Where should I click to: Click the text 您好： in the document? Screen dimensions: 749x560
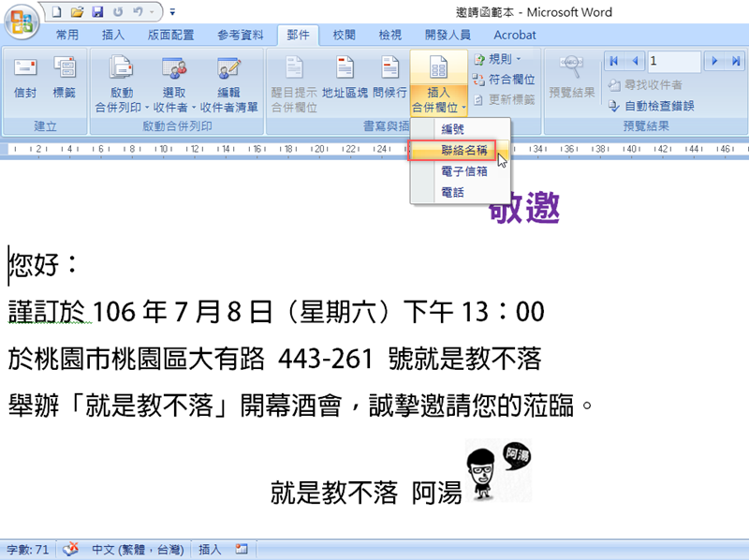(44, 264)
